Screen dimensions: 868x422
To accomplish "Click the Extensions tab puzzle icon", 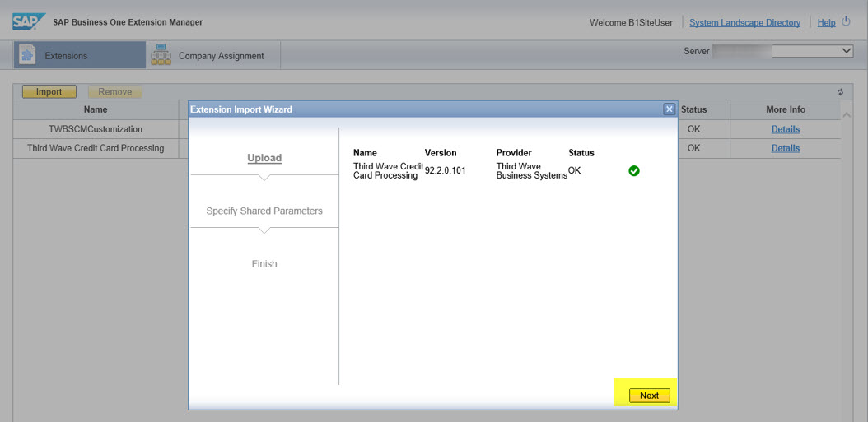I will (x=27, y=55).
